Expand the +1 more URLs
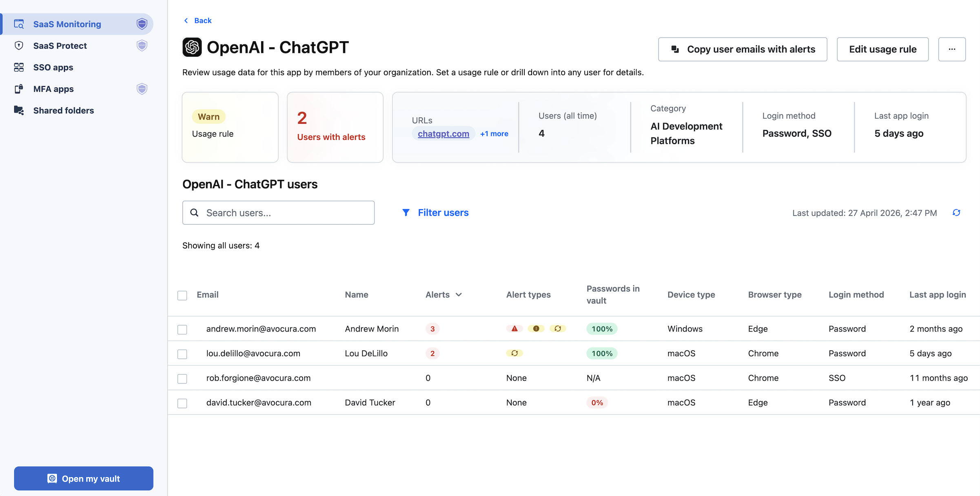The width and height of the screenshot is (980, 496). pyautogui.click(x=494, y=134)
